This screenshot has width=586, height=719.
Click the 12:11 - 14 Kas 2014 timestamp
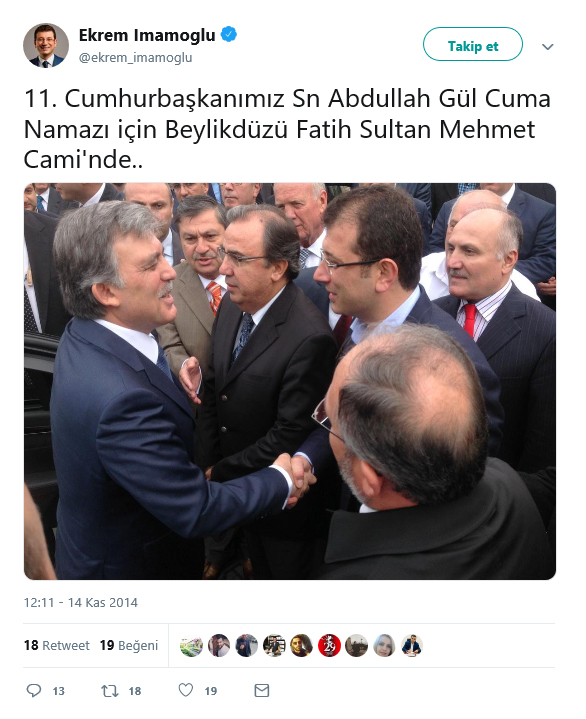81,602
